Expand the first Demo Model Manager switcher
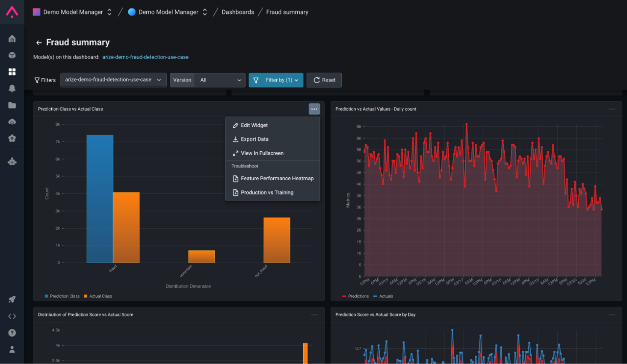Image resolution: width=627 pixels, height=364 pixels. pyautogui.click(x=109, y=12)
